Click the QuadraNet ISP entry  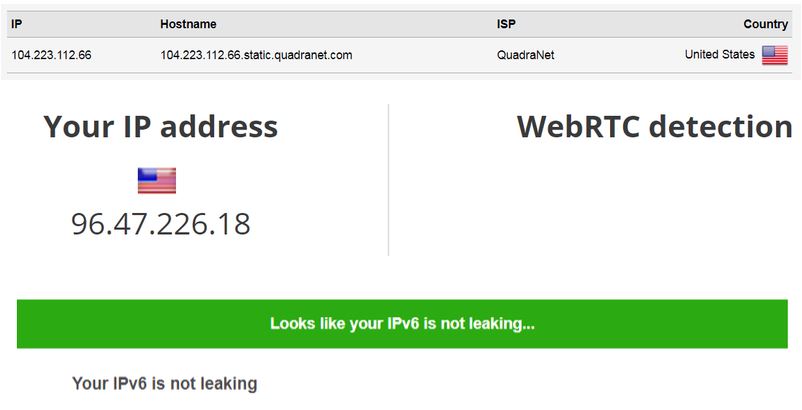coord(525,55)
